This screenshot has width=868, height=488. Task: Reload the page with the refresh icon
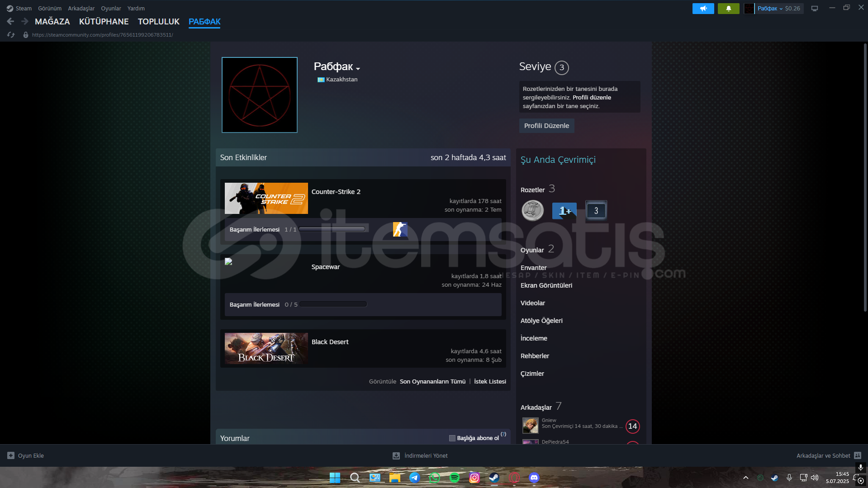click(x=11, y=35)
